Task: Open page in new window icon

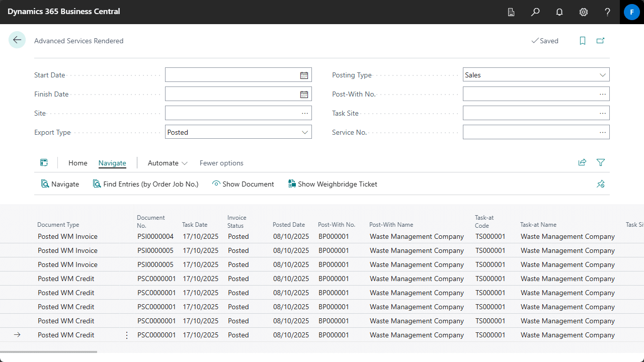Action: pos(600,41)
